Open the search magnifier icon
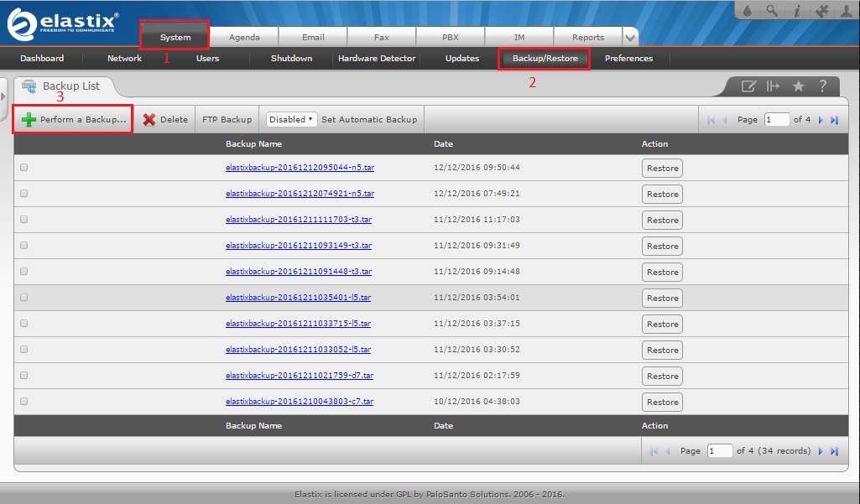 tap(772, 12)
